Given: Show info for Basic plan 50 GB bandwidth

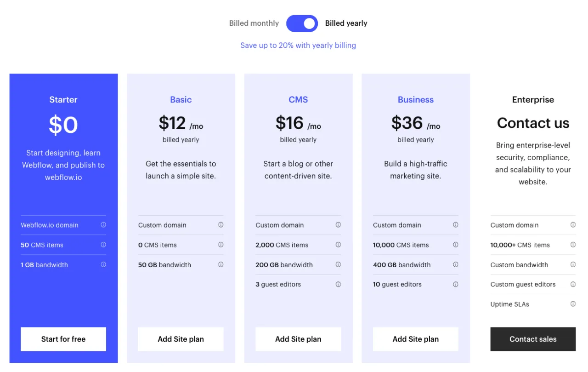Looking at the screenshot, I should click(221, 264).
